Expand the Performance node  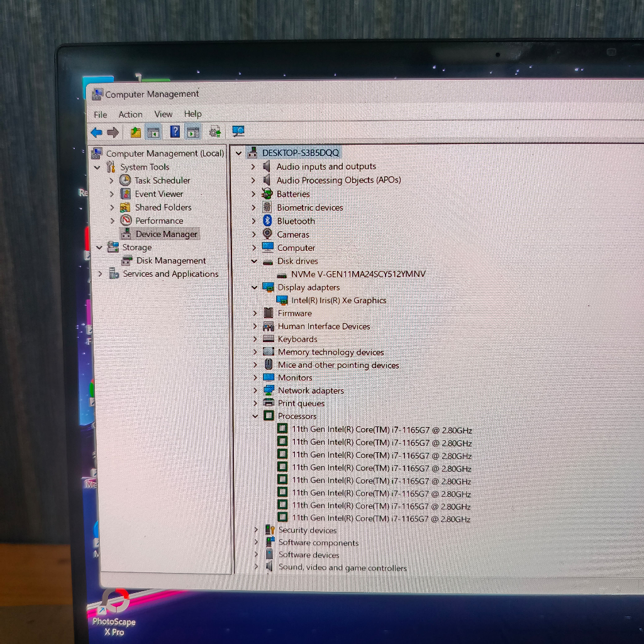click(113, 221)
